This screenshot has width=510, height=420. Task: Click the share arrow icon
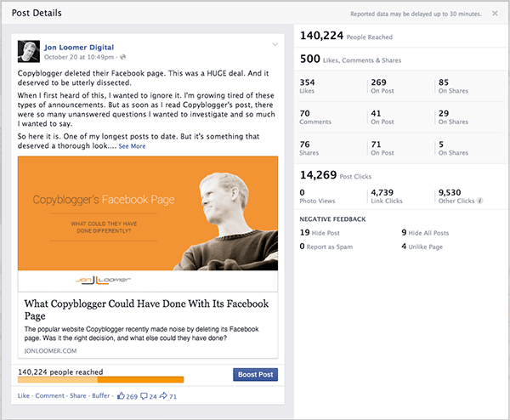(x=163, y=396)
